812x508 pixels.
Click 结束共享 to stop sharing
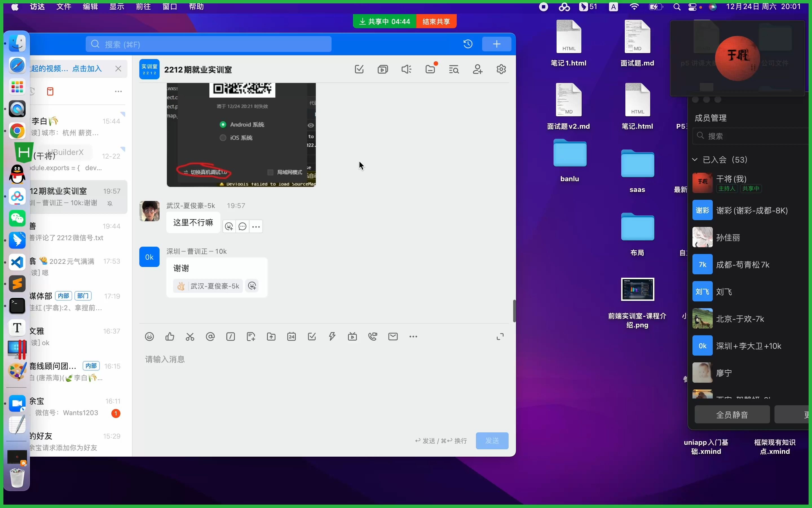[x=436, y=21]
